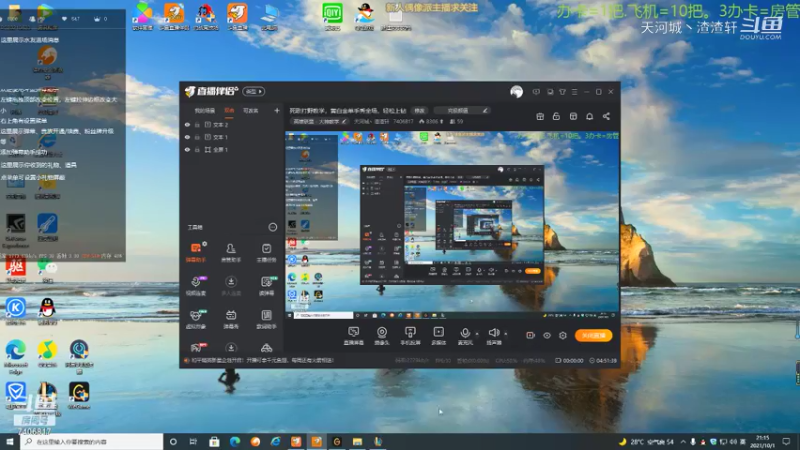Screen dimensions: 800x450
Task: Open Microsoft Store on the taskbar
Action: (214, 442)
